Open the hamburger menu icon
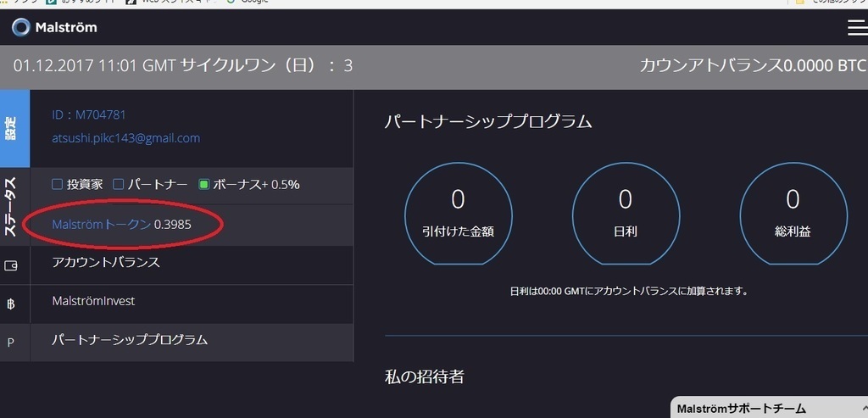Image resolution: width=868 pixels, height=418 pixels. coord(858,27)
